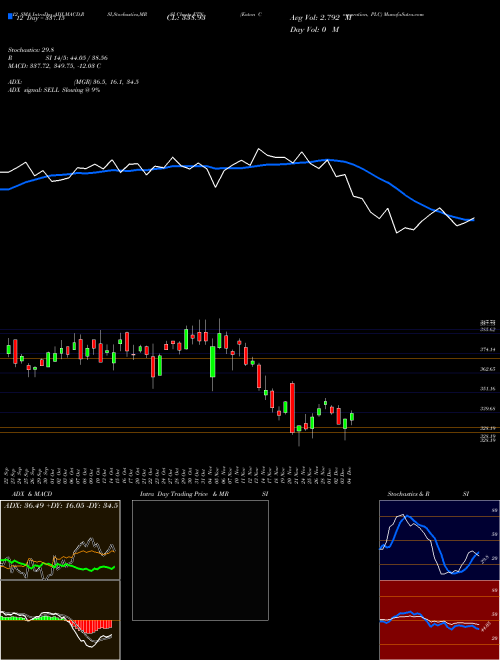Click the 351.36 price axis label

point(488,389)
